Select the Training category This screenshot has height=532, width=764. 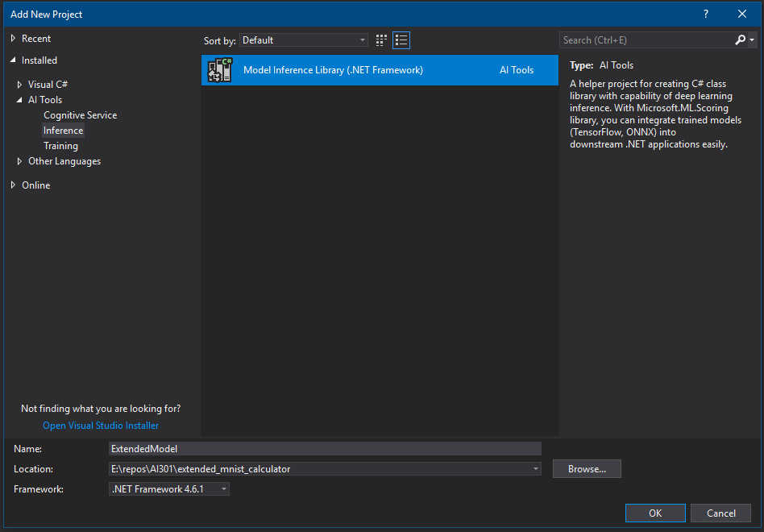click(x=61, y=146)
